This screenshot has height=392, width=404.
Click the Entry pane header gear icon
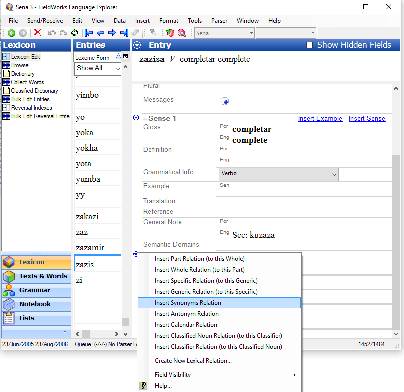(137, 45)
